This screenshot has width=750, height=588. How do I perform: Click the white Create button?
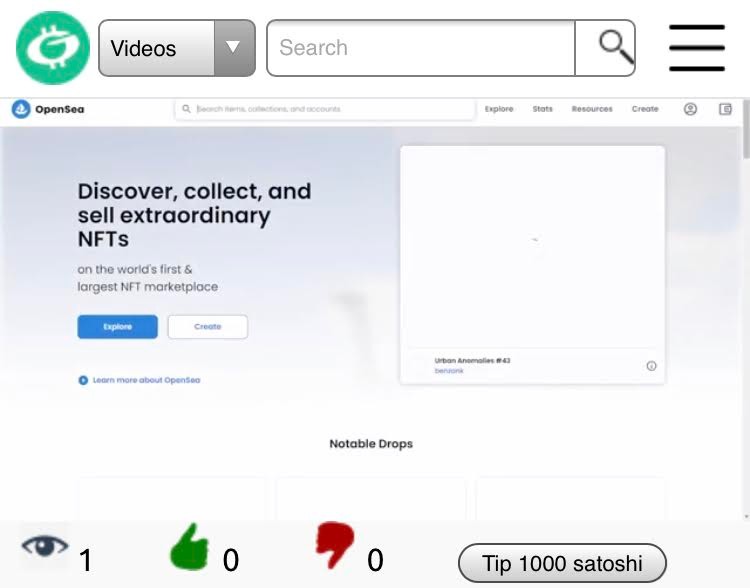point(208,327)
